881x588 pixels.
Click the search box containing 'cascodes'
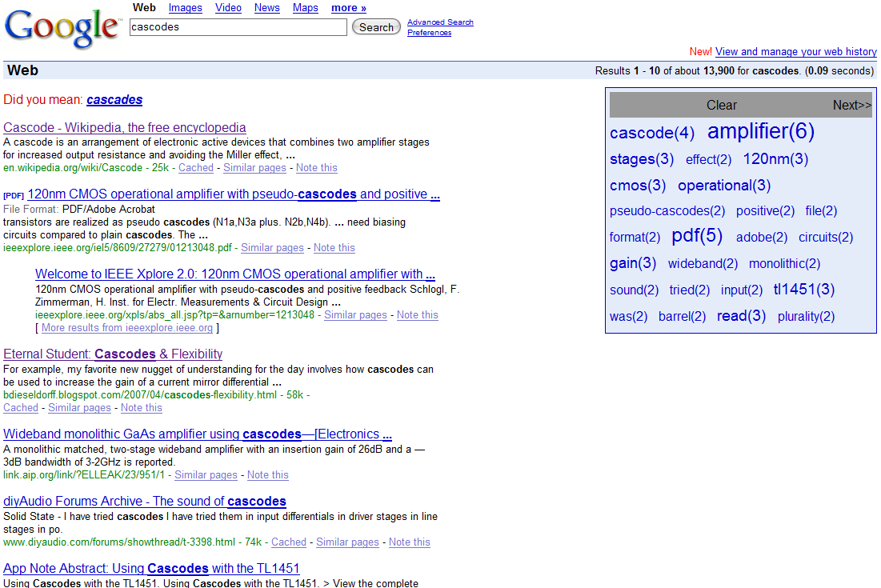(238, 27)
